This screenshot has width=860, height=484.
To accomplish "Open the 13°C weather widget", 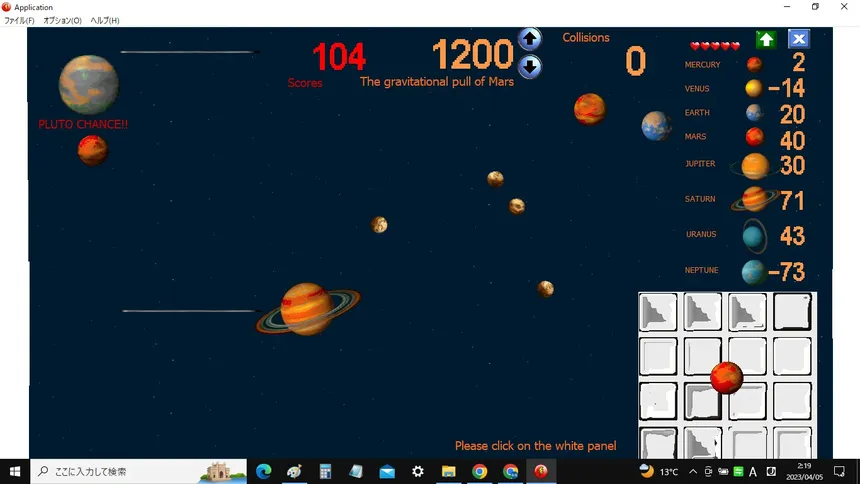I will (x=659, y=471).
